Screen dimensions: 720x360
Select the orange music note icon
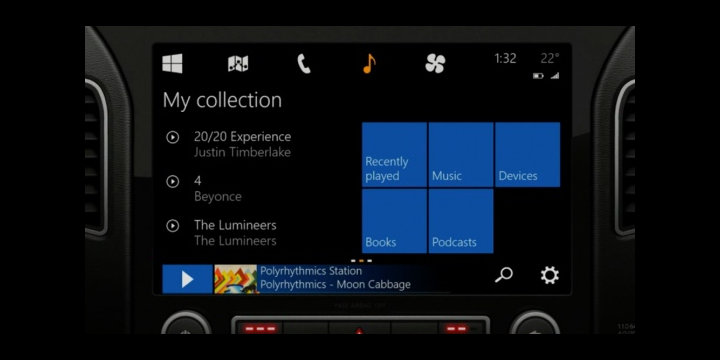pos(369,63)
